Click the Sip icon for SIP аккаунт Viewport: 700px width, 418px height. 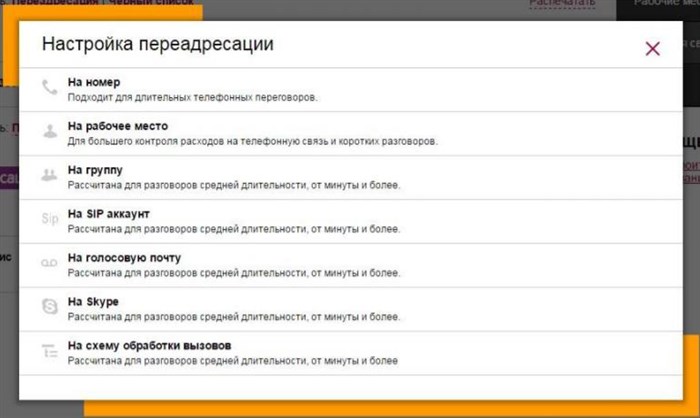(50, 219)
